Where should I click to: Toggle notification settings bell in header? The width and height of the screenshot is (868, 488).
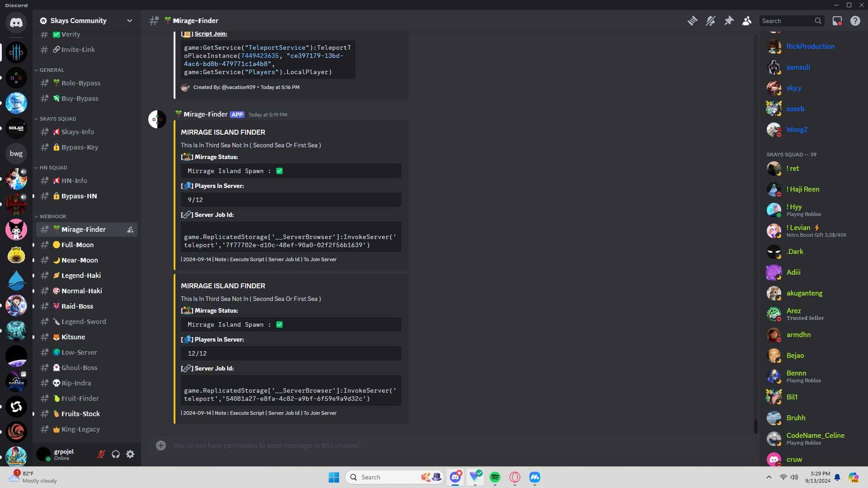coord(710,21)
